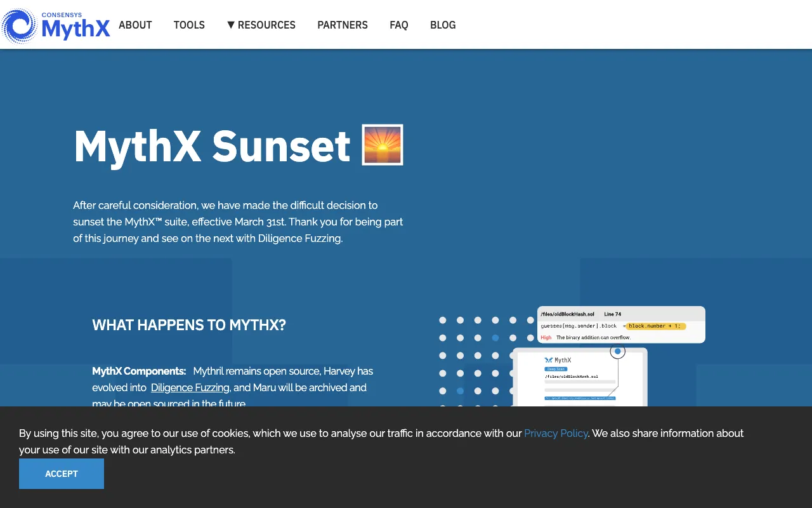Select the Deep Scan badge on the report card
The width and height of the screenshot is (812, 508).
(556, 369)
